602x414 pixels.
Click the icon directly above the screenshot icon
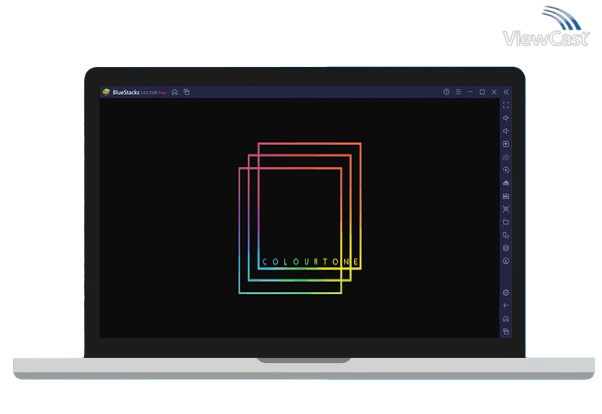(x=506, y=196)
